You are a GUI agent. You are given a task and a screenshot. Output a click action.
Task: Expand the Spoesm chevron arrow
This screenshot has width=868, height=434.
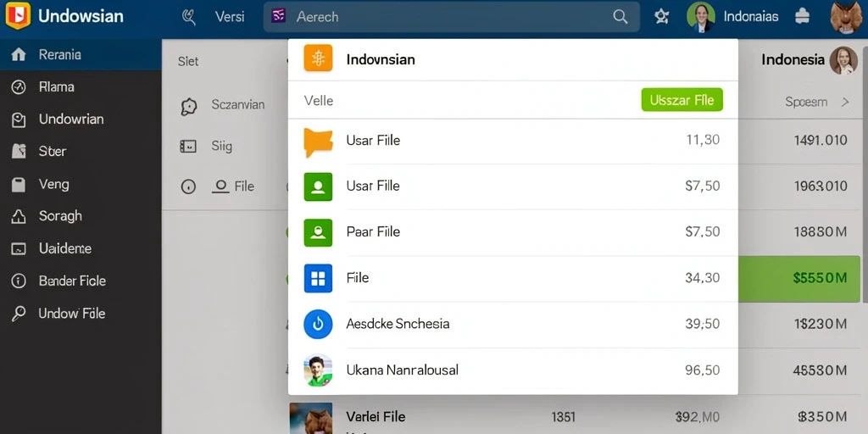tap(845, 102)
